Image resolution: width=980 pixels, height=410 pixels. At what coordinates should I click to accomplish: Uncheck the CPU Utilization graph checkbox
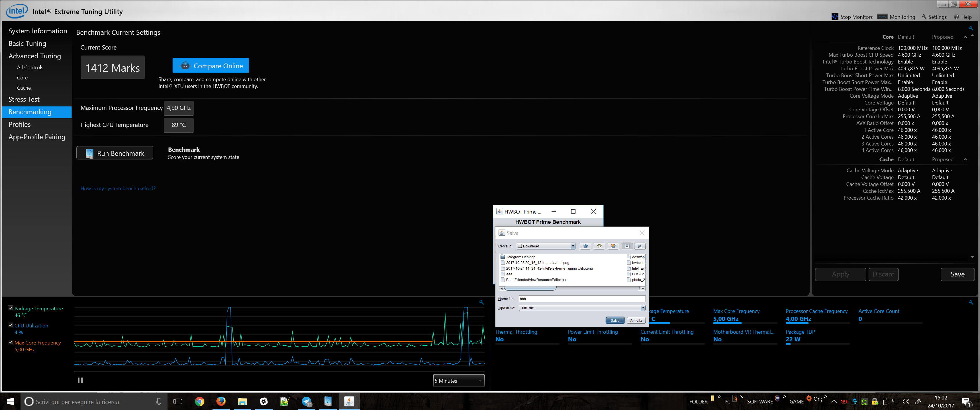(11, 325)
